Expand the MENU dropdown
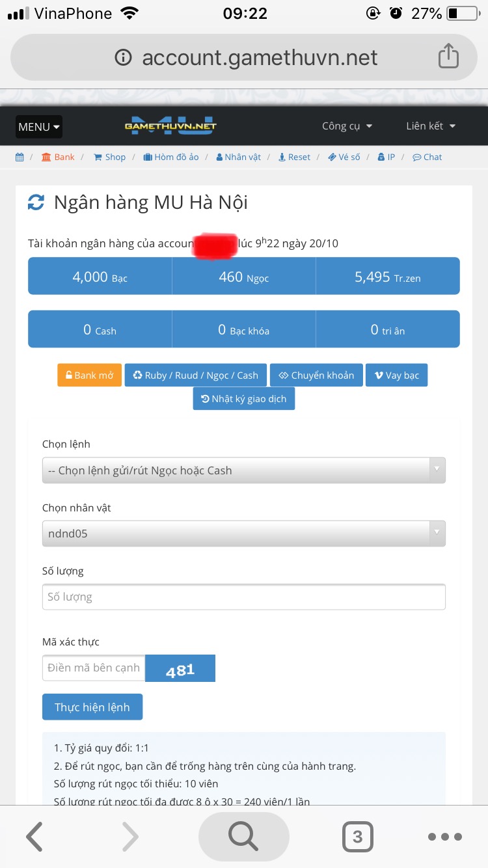 (39, 127)
